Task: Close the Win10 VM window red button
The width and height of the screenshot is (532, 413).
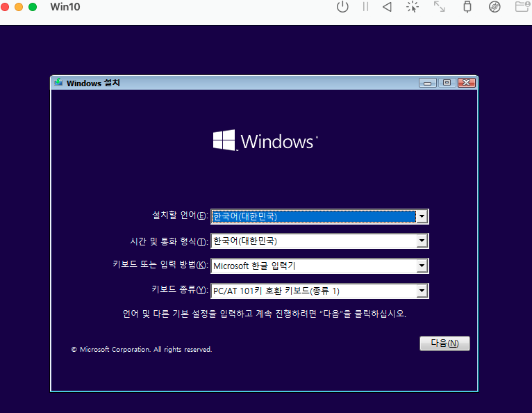Action: click(x=4, y=7)
